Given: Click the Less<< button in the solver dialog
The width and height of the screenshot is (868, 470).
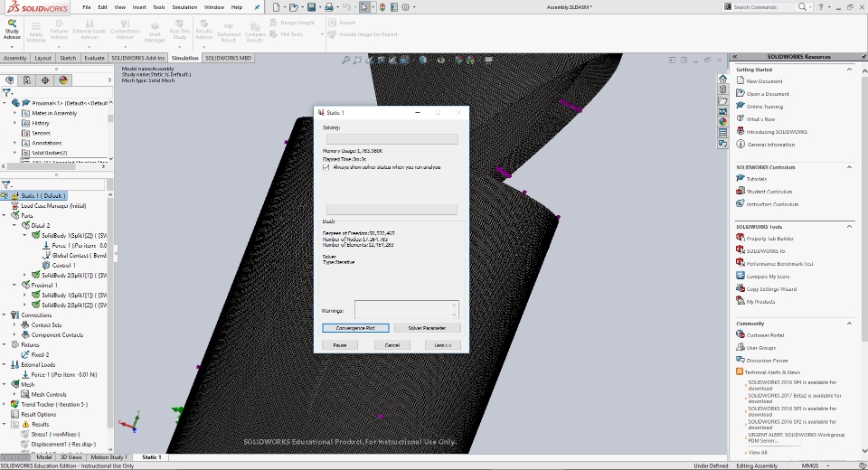Looking at the screenshot, I should coord(443,345).
